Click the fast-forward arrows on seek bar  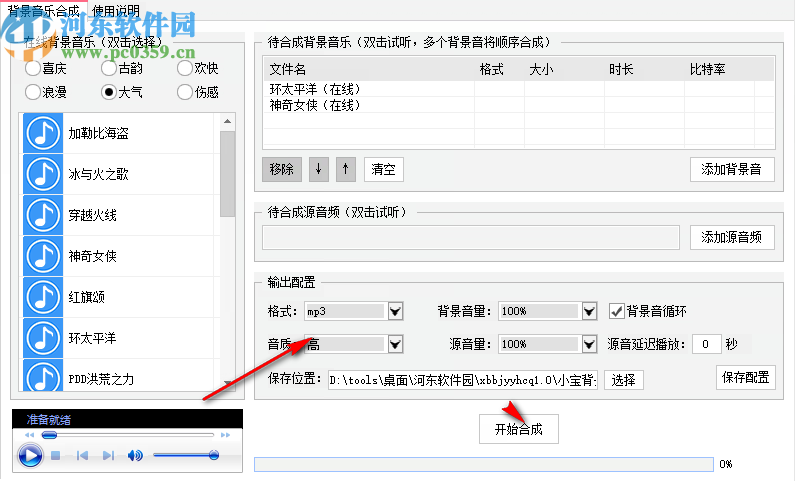pos(225,435)
